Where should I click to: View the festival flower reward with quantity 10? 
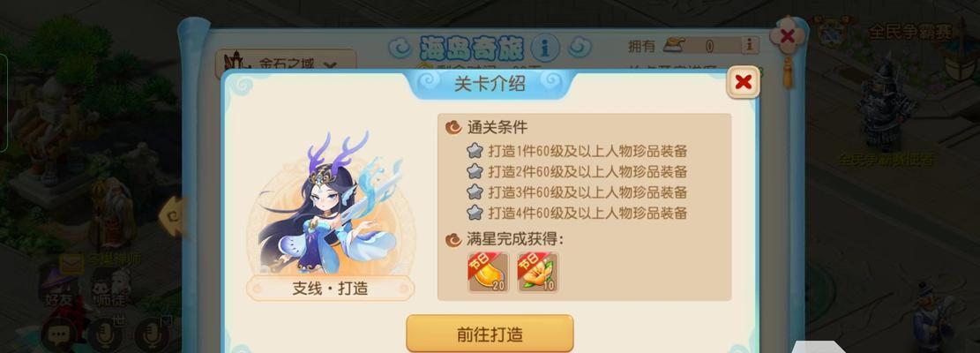pyautogui.click(x=538, y=273)
